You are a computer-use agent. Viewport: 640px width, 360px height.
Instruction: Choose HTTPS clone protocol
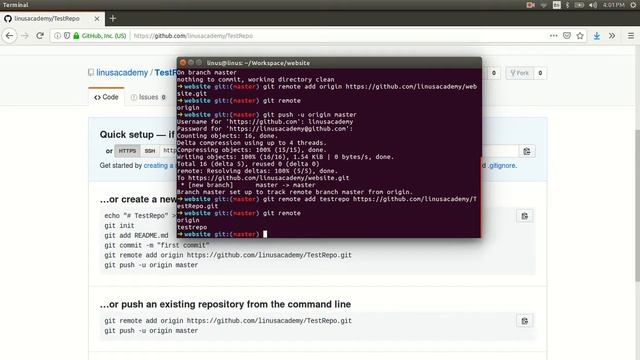127,151
